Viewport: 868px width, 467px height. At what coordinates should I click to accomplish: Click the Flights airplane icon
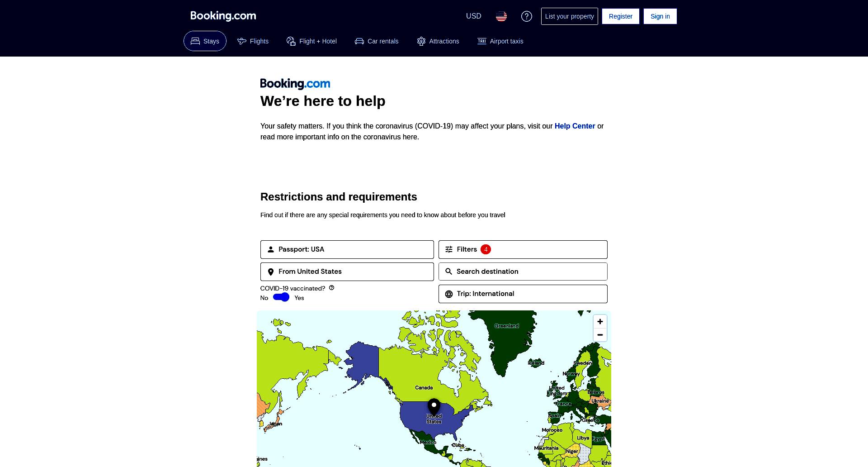[x=242, y=41]
